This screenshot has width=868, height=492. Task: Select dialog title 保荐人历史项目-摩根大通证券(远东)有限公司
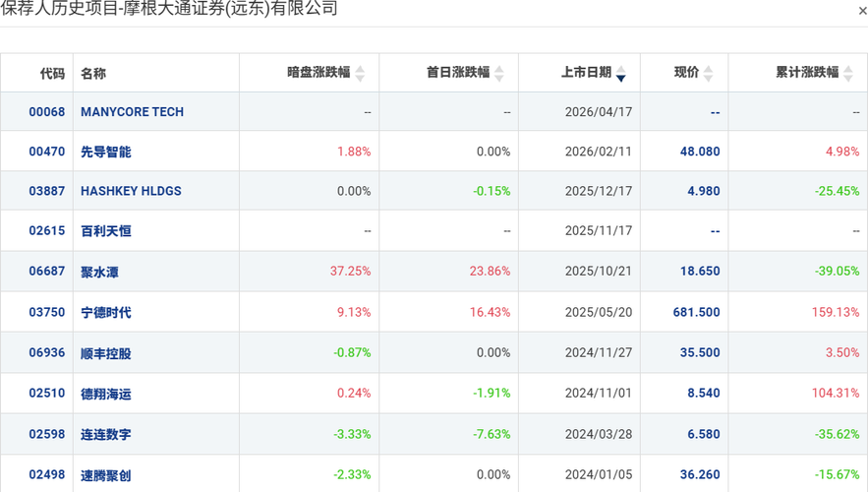click(x=169, y=8)
